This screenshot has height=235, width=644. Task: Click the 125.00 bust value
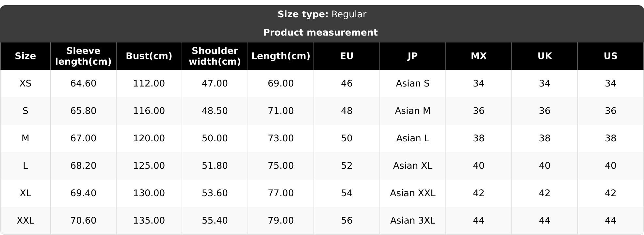[x=149, y=166]
